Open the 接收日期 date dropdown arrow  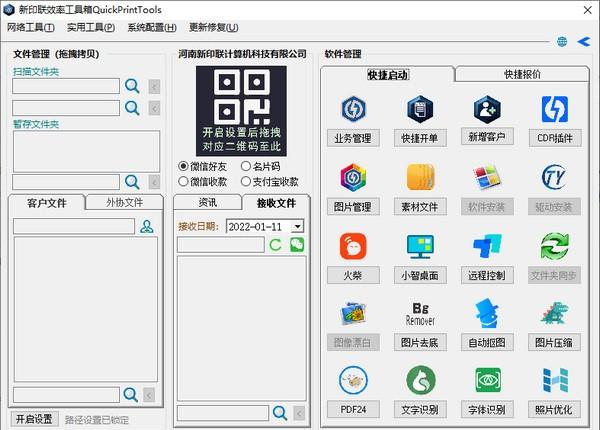(x=297, y=226)
